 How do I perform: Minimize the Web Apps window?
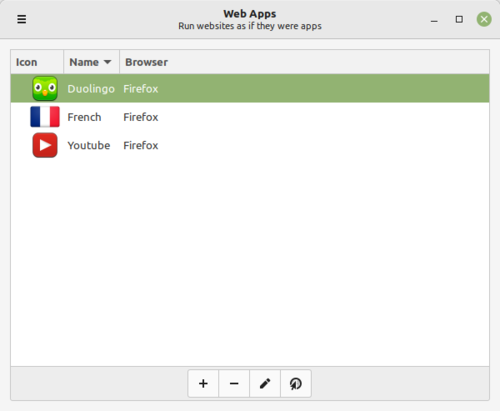pos(434,19)
